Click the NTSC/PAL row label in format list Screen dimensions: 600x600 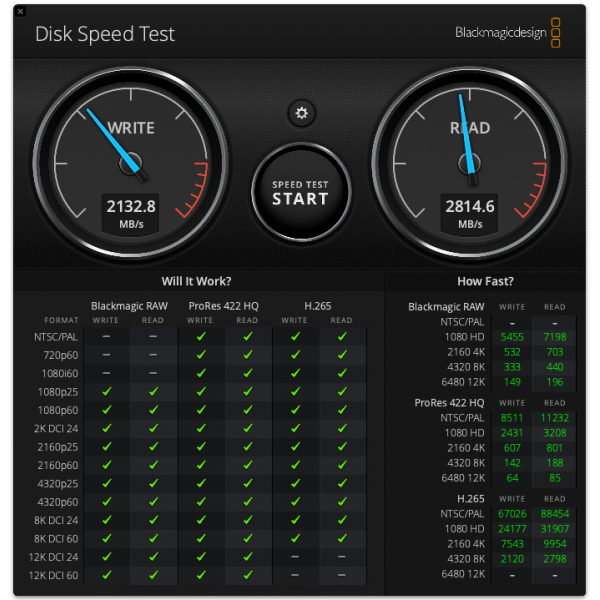coord(56,337)
